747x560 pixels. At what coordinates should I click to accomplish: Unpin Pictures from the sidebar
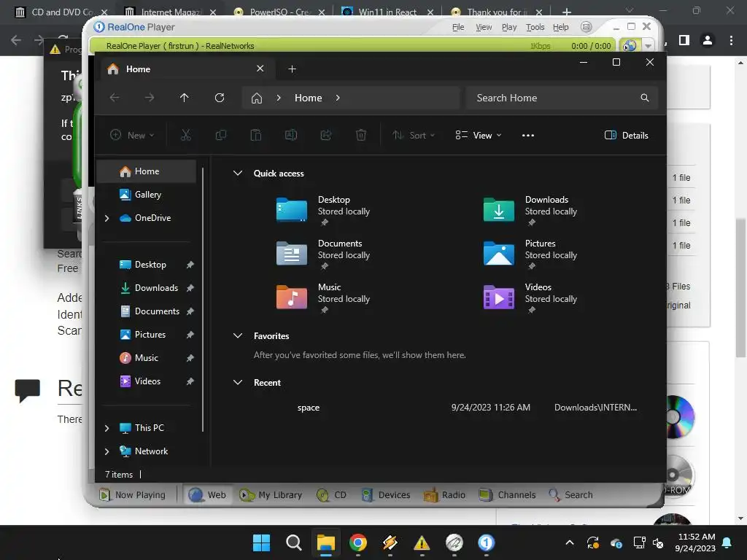coord(190,335)
